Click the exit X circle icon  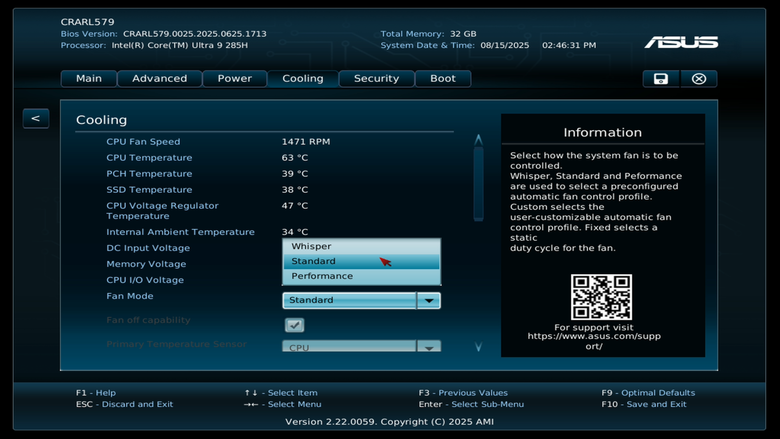click(x=698, y=79)
